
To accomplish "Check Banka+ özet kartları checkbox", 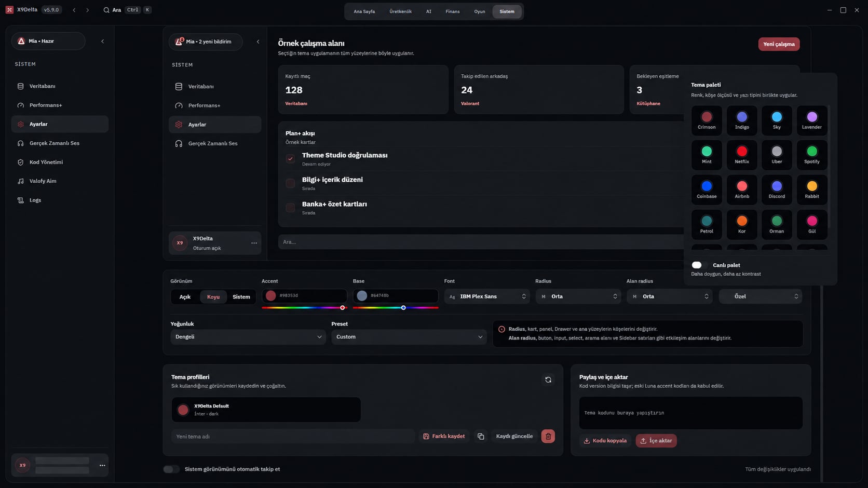I will tap(290, 208).
